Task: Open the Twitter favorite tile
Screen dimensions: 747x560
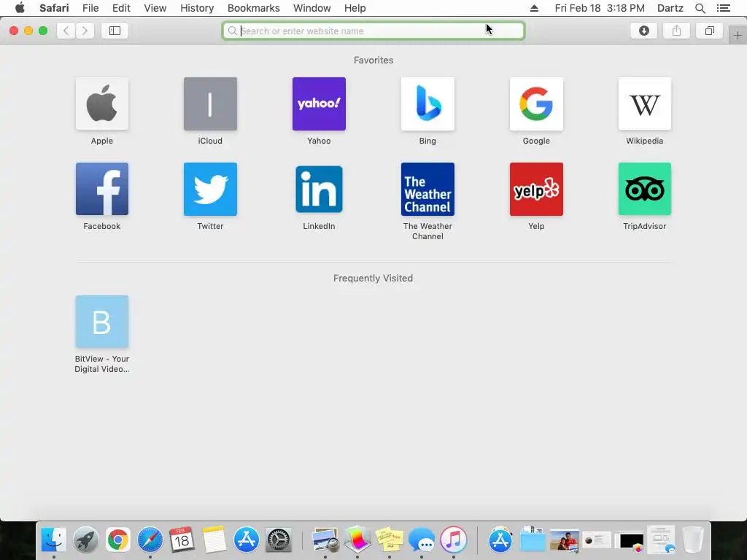Action: tap(210, 189)
